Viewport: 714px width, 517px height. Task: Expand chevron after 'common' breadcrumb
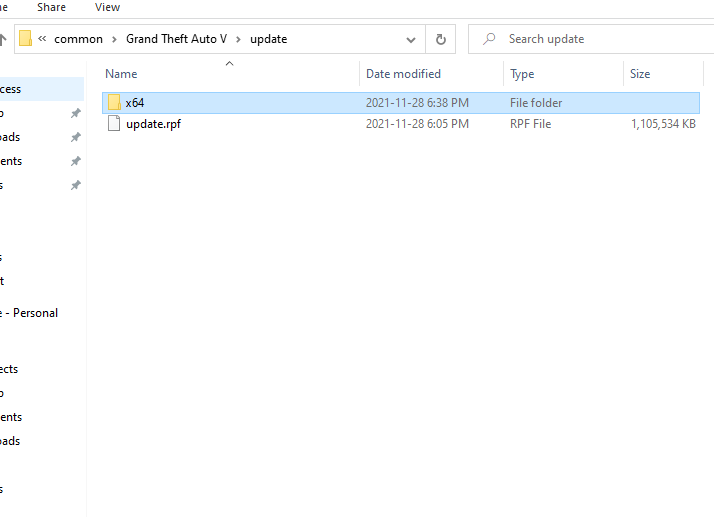point(114,40)
